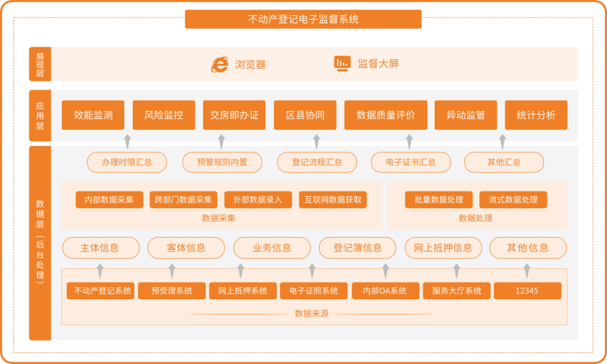Select 批量数据处理 box

438,199
